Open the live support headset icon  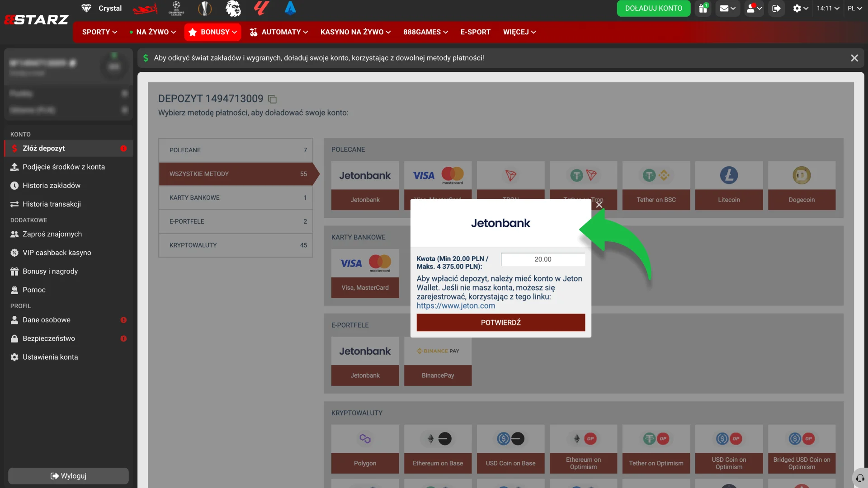(x=860, y=478)
